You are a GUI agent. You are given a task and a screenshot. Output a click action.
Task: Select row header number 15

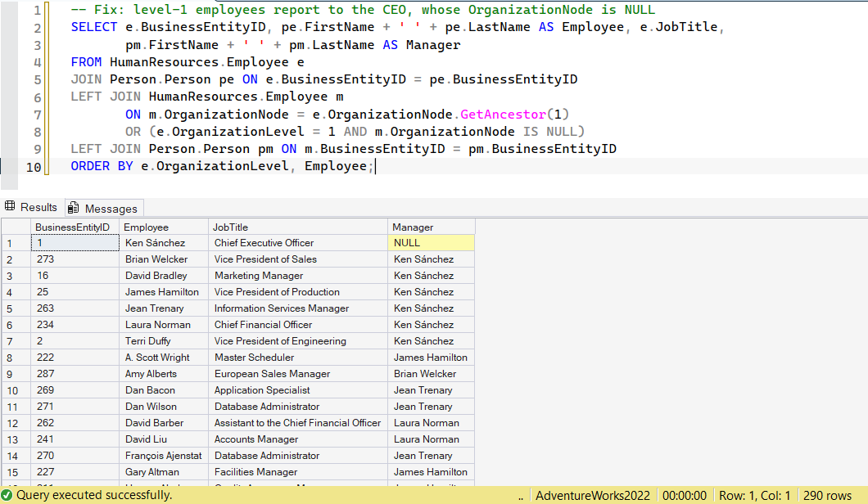tap(16, 472)
